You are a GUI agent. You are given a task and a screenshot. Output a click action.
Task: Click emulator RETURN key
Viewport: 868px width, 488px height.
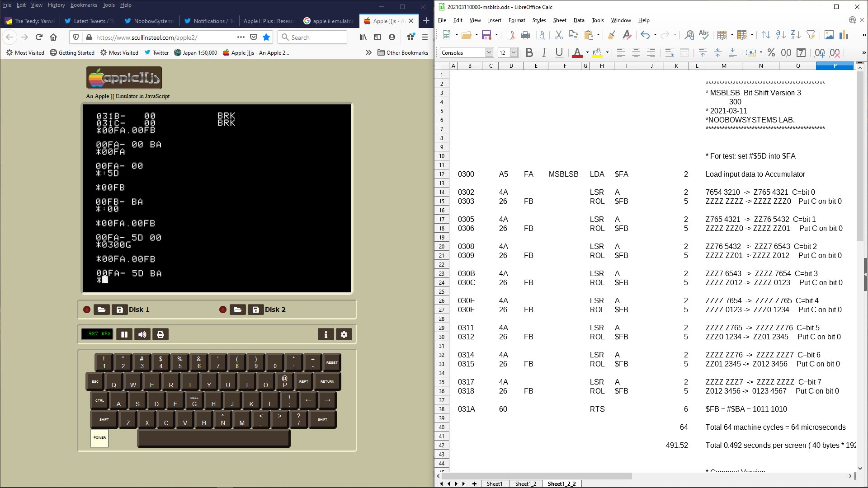point(327,381)
